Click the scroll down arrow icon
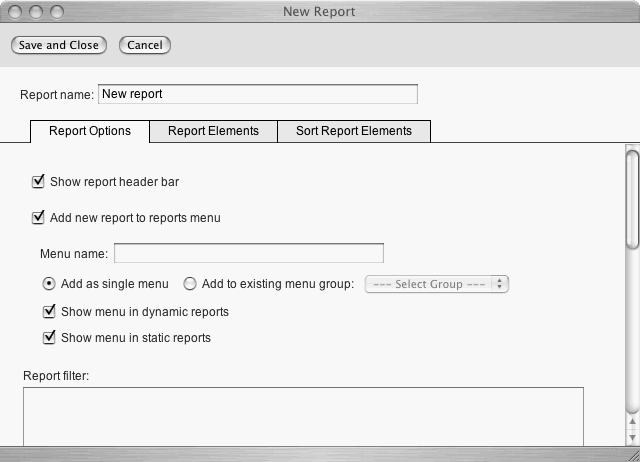640x462 pixels. click(x=632, y=434)
